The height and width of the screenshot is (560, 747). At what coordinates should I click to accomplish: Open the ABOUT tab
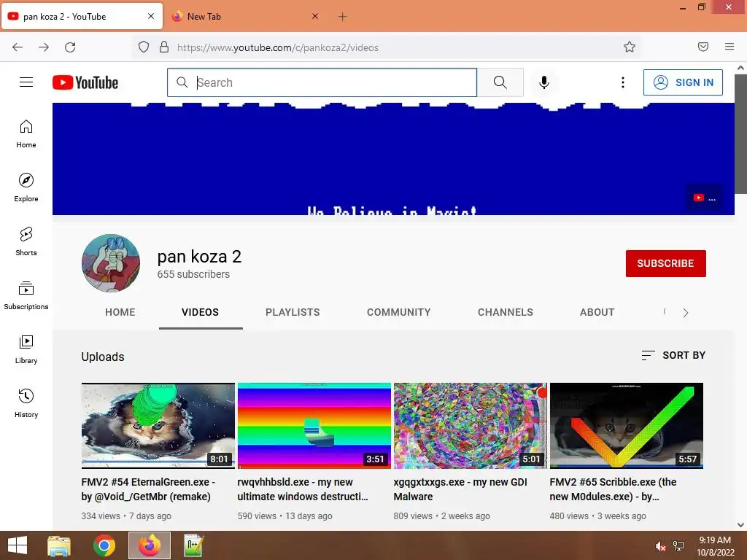click(x=597, y=312)
